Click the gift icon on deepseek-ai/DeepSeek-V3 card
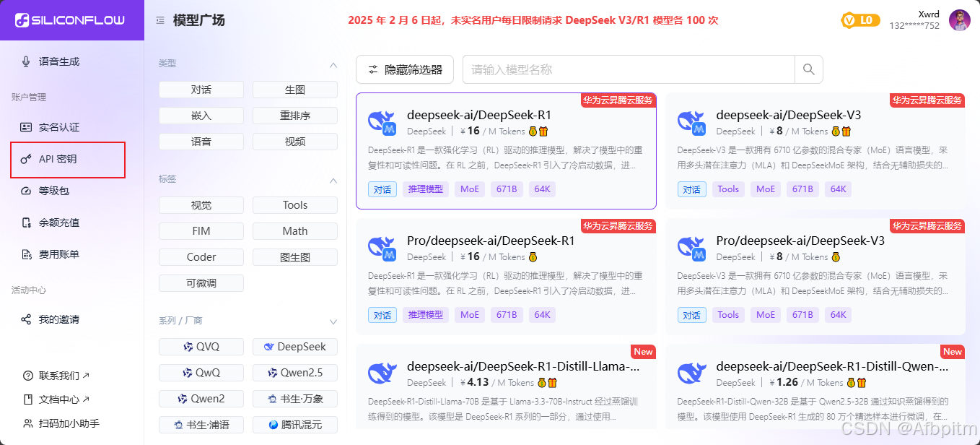This screenshot has width=980, height=445. pos(846,131)
